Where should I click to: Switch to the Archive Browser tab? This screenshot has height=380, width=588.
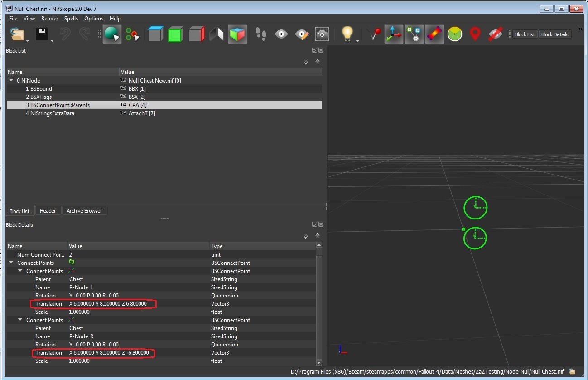click(x=84, y=211)
